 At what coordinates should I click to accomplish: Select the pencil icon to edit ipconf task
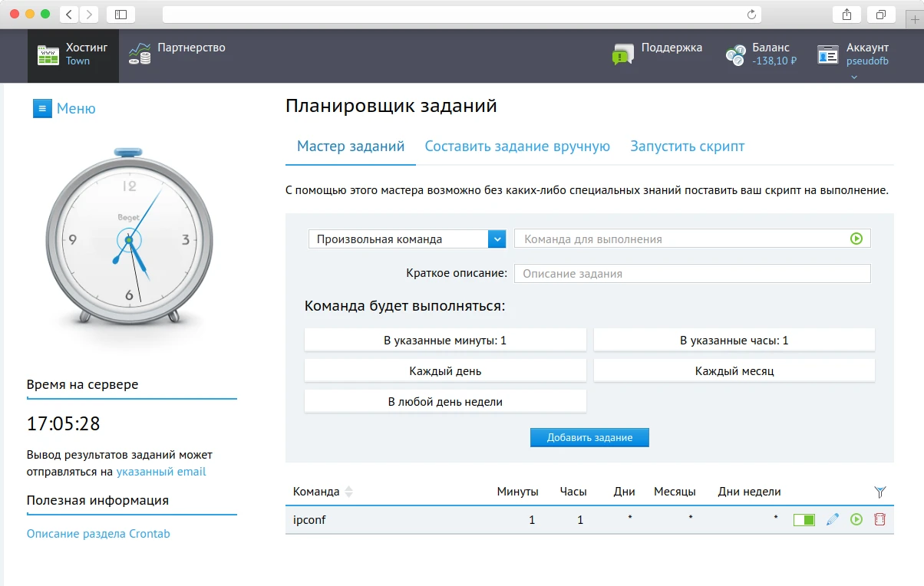point(832,519)
